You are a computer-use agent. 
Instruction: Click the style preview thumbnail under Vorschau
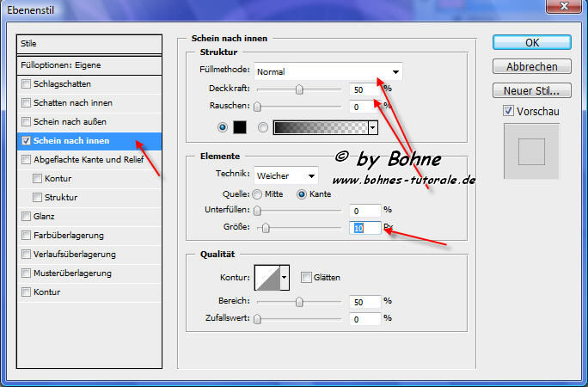click(x=533, y=151)
